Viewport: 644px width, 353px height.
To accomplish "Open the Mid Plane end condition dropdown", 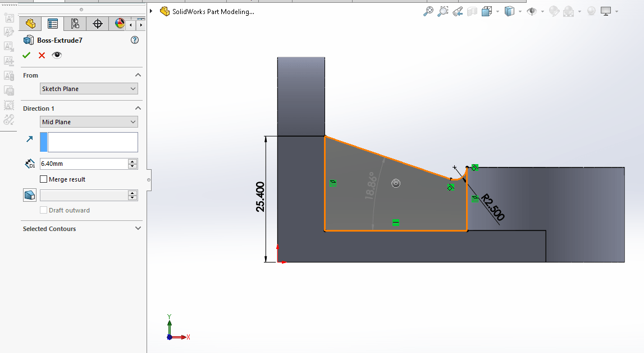I will pyautogui.click(x=89, y=122).
